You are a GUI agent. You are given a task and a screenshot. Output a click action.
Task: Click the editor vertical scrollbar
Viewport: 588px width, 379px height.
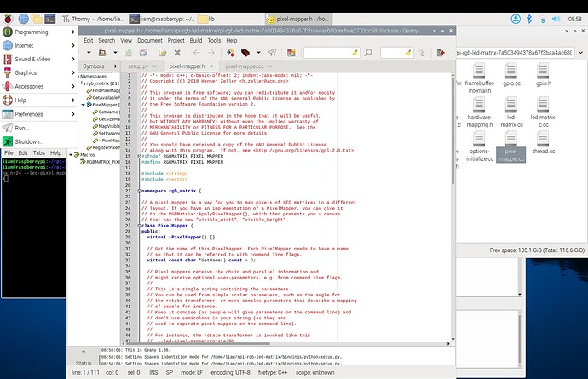(453, 129)
